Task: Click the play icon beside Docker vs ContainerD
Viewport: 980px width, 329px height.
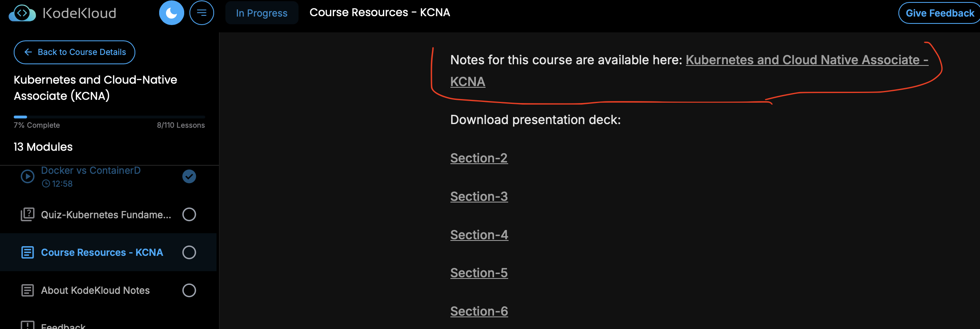Action: coord(27,177)
